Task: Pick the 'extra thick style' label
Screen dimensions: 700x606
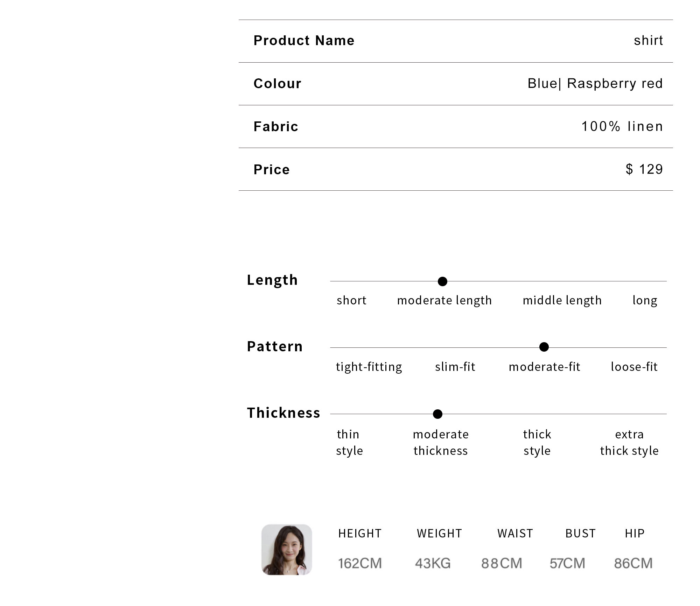Action: 629,443
